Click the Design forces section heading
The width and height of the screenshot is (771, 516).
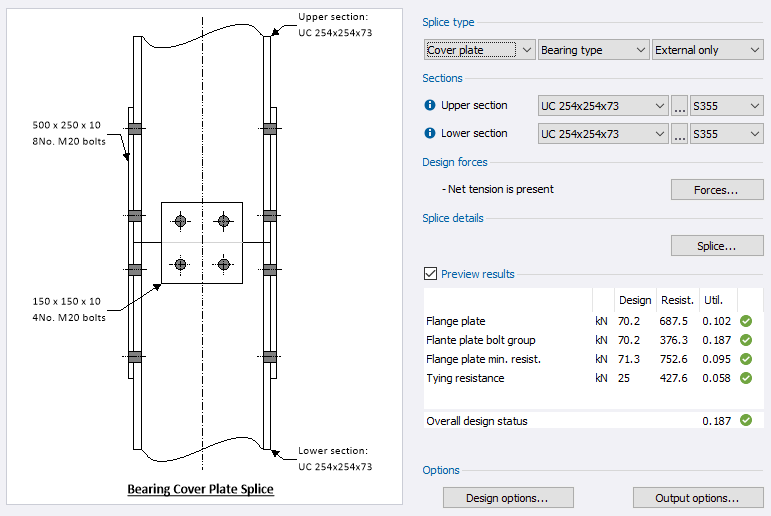point(455,162)
